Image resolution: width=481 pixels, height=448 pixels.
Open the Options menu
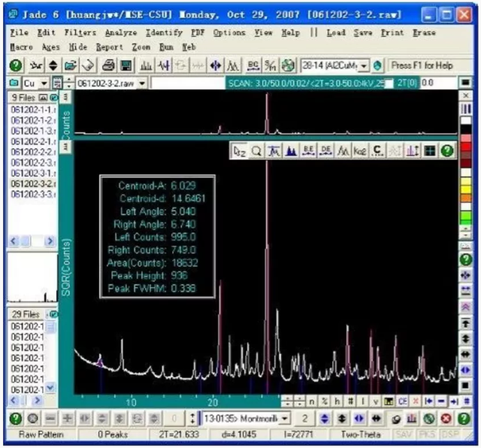pos(229,32)
